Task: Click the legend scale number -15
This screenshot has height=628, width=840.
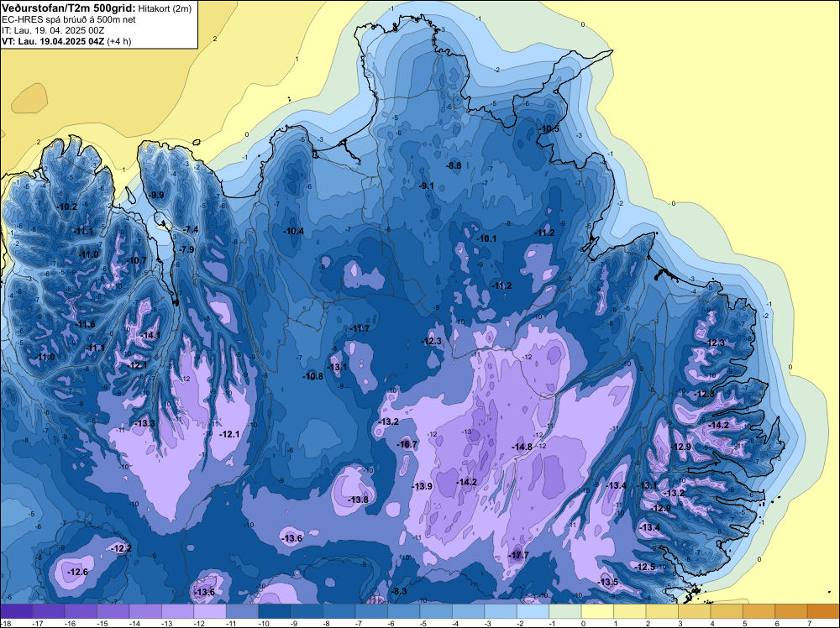Action: pos(102,624)
